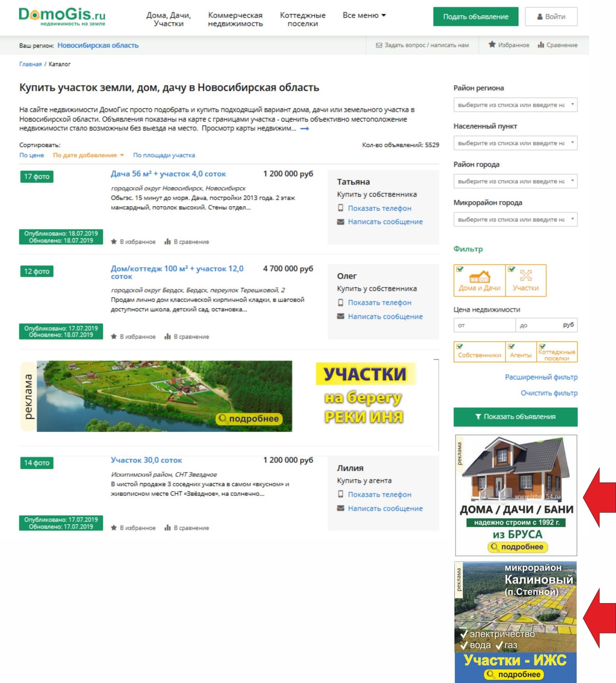616x683 pixels.
Task: Click the star icon beside Избранное in header
Action: [492, 45]
